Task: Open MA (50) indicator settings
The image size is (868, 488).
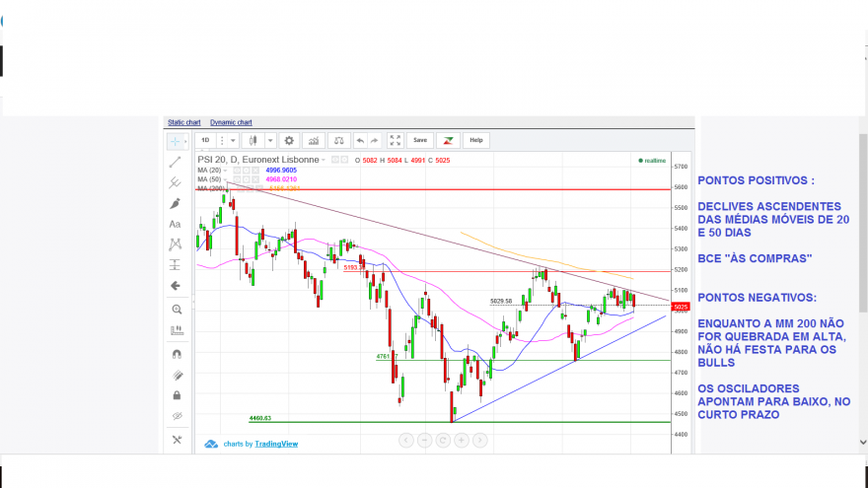Action: (x=247, y=179)
